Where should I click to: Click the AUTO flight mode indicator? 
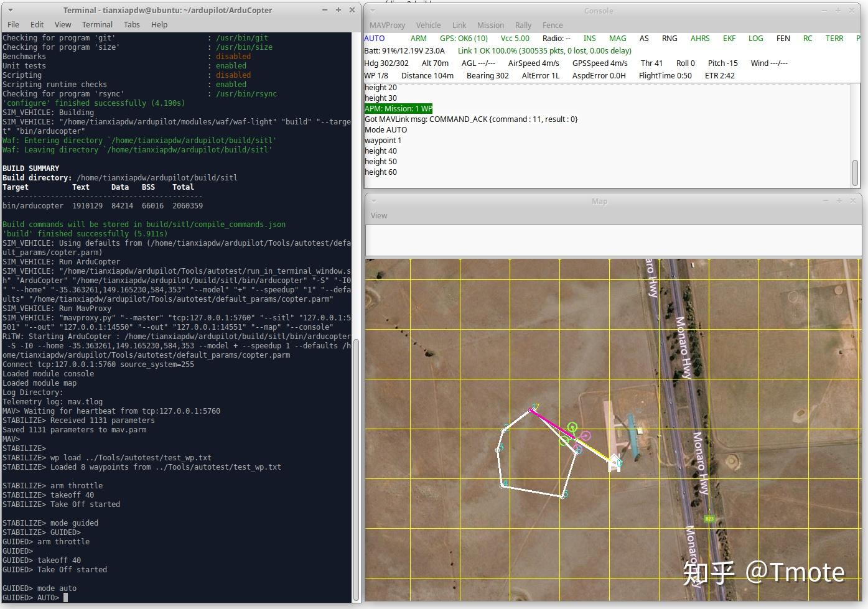[x=375, y=38]
